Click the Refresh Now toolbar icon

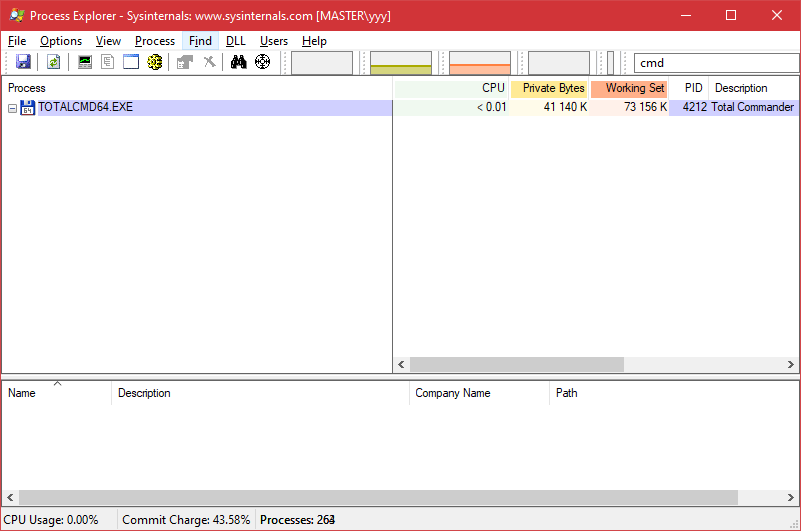(x=53, y=62)
